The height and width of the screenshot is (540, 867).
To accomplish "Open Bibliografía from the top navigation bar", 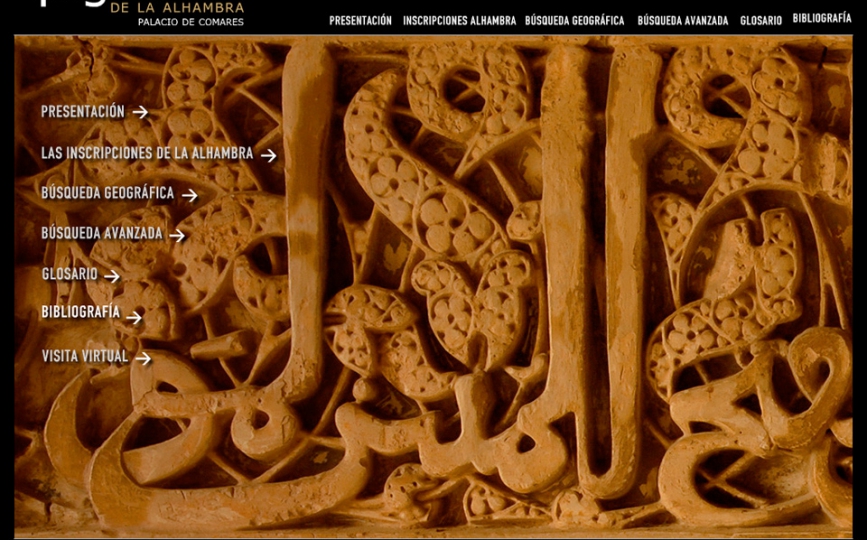I will click(x=822, y=18).
